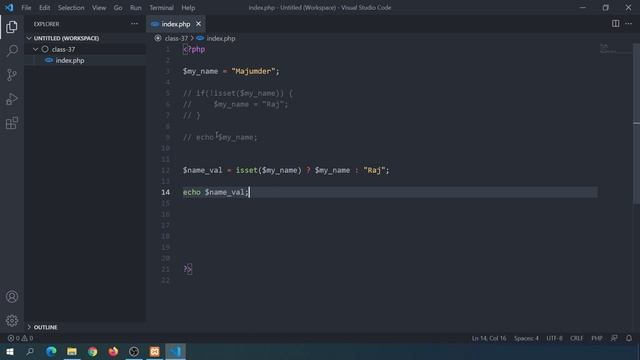Click the editor vertical scrollbar
This screenshot has width=640, height=360.
(x=636, y=123)
